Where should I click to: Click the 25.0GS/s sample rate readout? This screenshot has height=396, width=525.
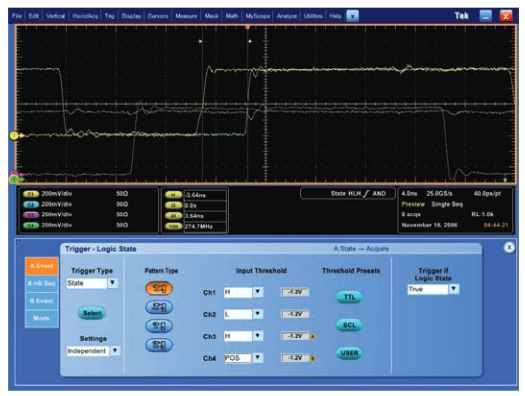439,194
